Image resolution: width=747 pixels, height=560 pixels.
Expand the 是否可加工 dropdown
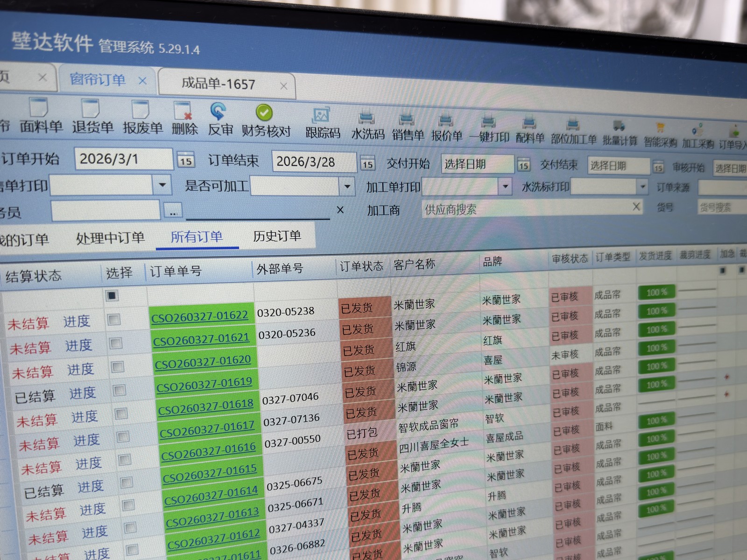click(347, 187)
